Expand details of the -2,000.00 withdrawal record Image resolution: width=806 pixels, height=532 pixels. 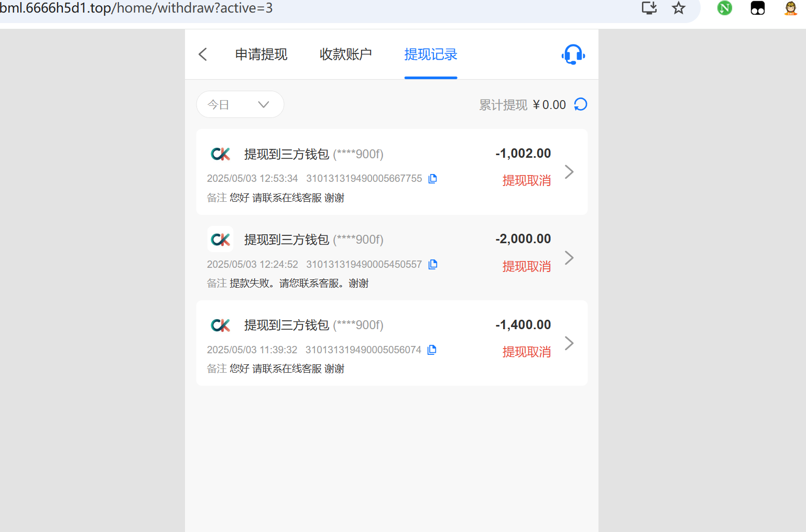pos(569,257)
